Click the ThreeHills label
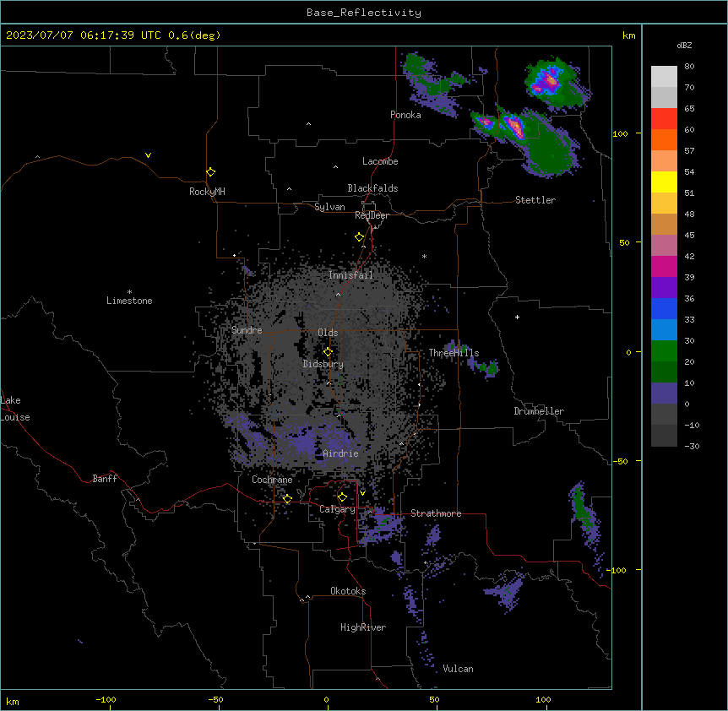Screen dimensions: 728x711 [x=454, y=353]
